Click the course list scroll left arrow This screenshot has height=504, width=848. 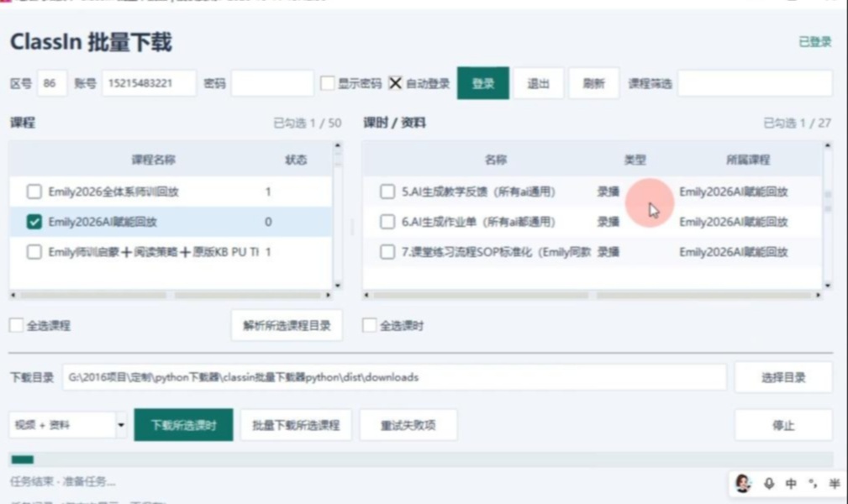[x=13, y=296]
